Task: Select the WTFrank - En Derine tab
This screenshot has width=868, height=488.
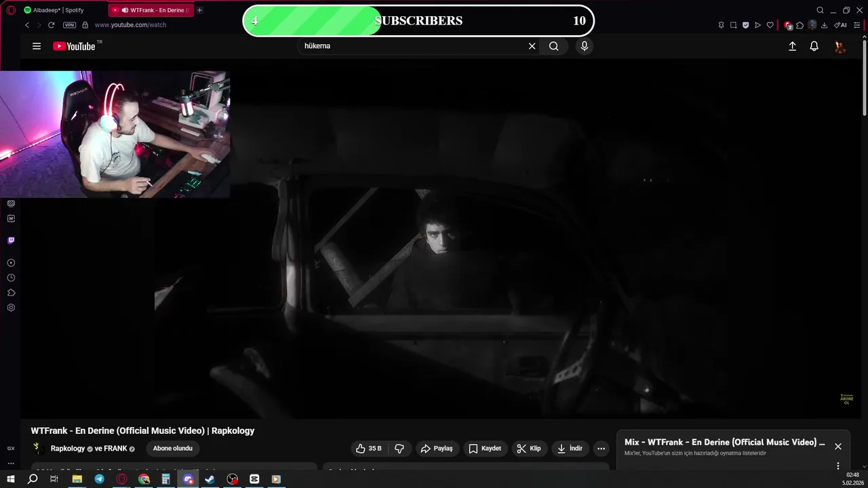Action: (151, 10)
